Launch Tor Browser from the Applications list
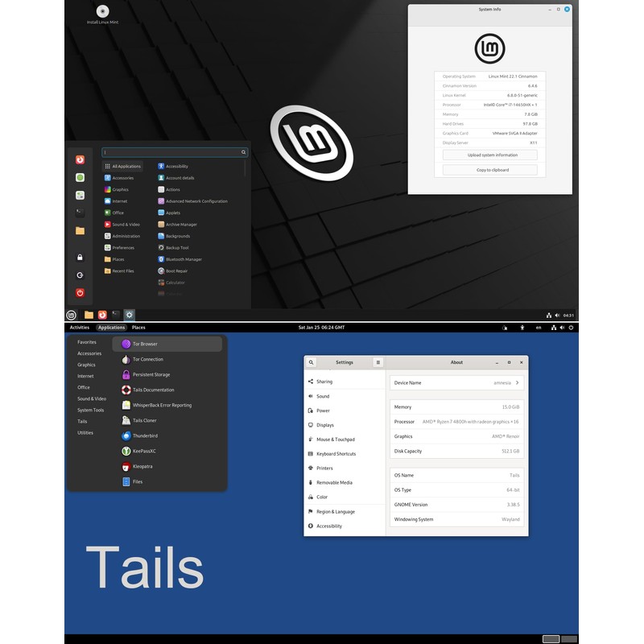 point(145,344)
